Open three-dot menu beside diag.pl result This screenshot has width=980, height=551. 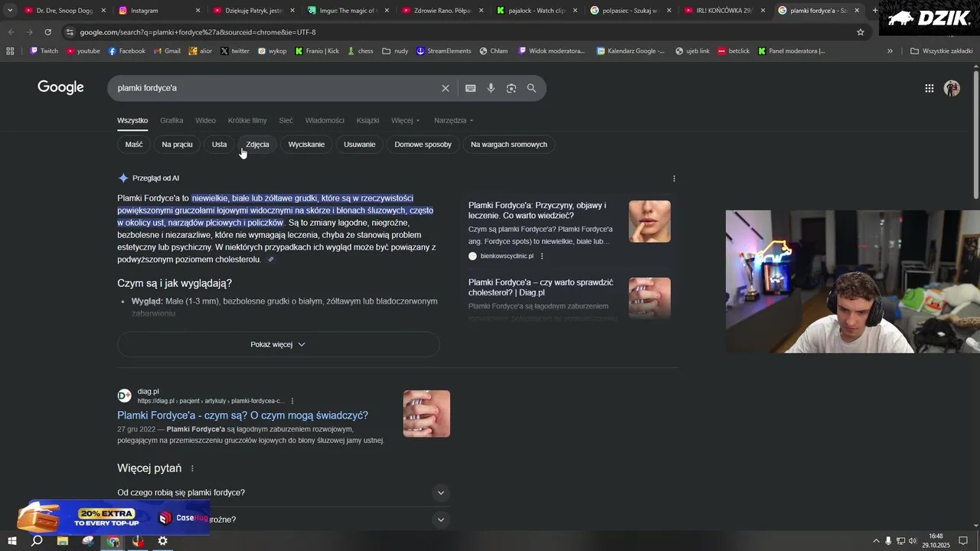(292, 401)
